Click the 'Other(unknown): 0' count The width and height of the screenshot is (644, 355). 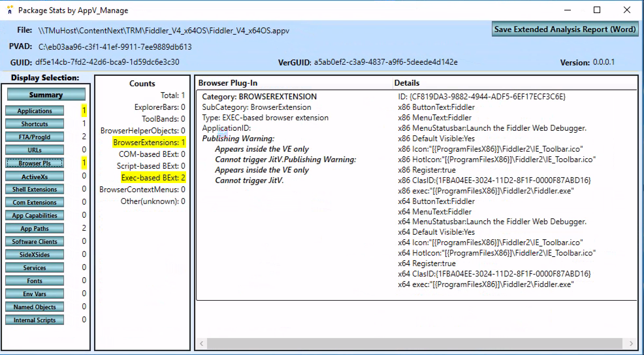tap(153, 201)
